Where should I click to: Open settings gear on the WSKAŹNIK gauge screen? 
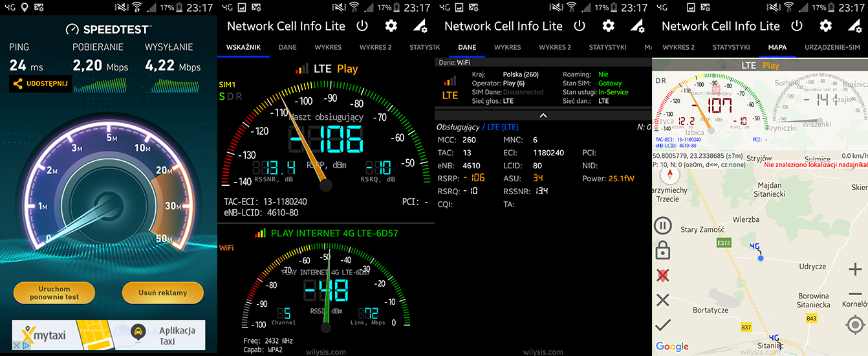[x=391, y=26]
